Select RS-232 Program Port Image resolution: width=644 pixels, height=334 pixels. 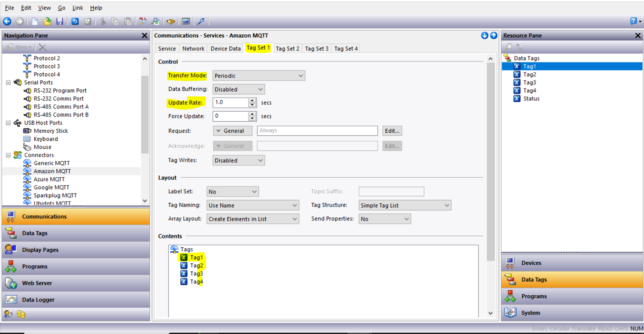click(60, 90)
